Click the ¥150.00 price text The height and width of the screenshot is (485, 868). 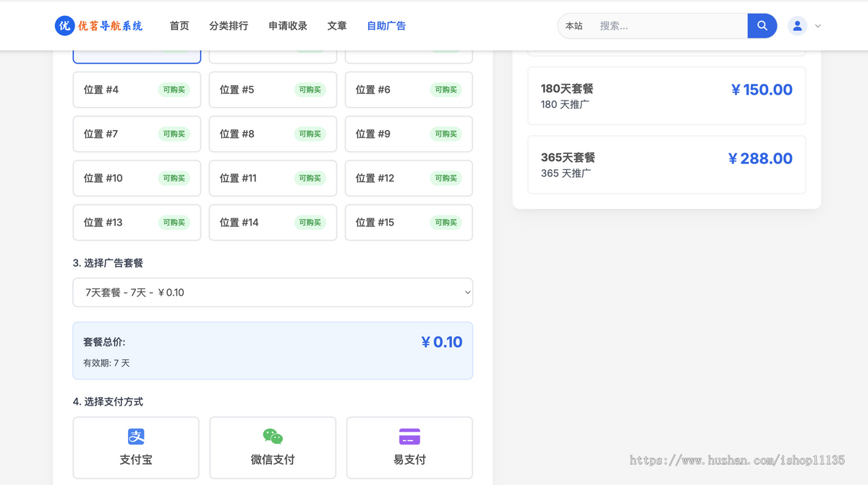click(762, 90)
